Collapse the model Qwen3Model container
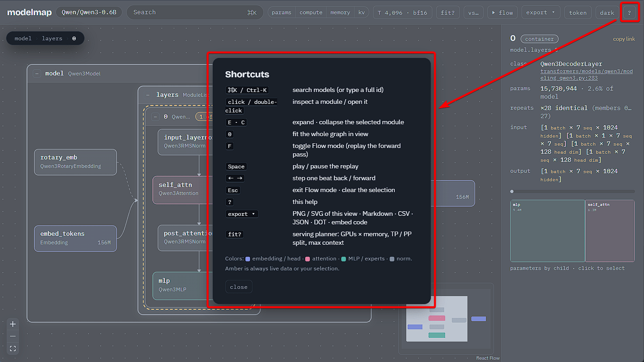Image resolution: width=644 pixels, height=362 pixels. pyautogui.click(x=37, y=74)
